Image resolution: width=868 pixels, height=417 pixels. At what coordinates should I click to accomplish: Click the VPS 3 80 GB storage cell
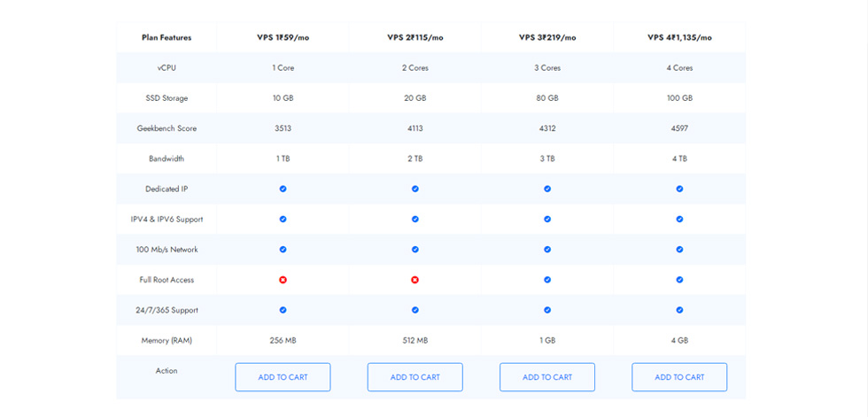547,98
